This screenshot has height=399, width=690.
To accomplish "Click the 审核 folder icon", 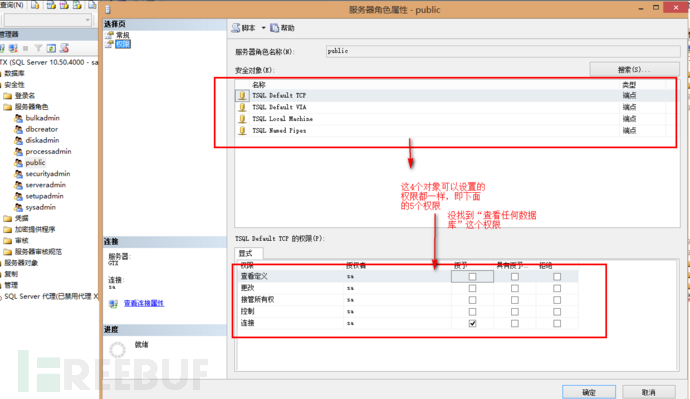I will [x=7, y=241].
